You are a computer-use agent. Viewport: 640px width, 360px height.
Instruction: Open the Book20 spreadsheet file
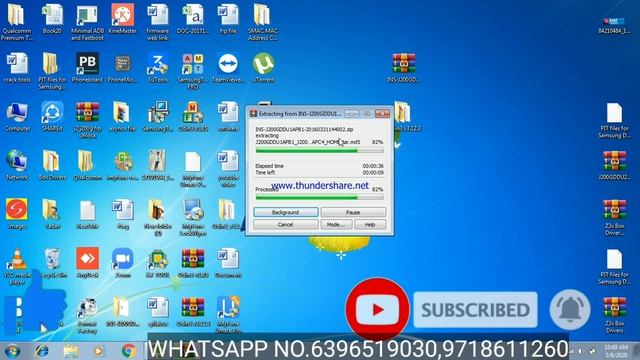point(52,19)
